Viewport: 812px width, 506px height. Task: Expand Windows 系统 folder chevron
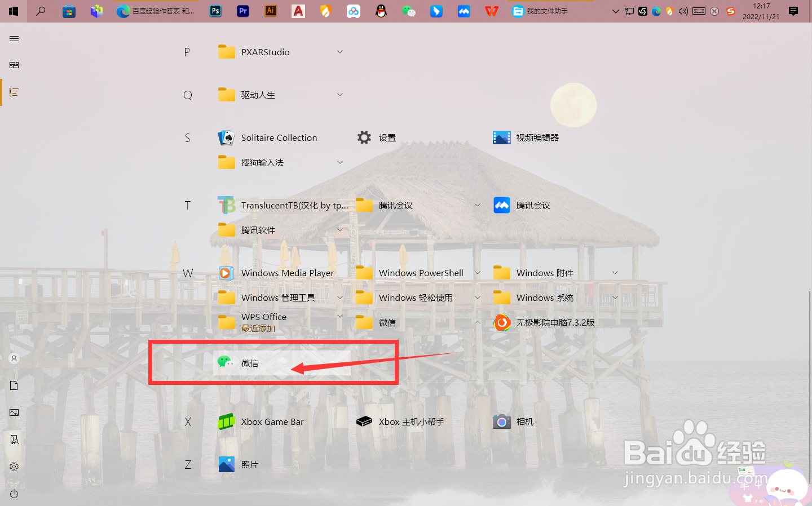615,298
